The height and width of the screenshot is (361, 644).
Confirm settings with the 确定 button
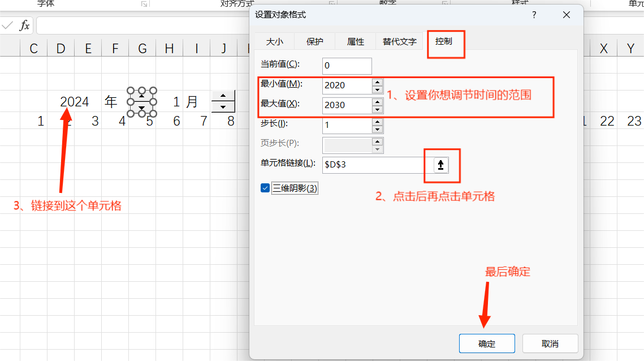pyautogui.click(x=486, y=343)
